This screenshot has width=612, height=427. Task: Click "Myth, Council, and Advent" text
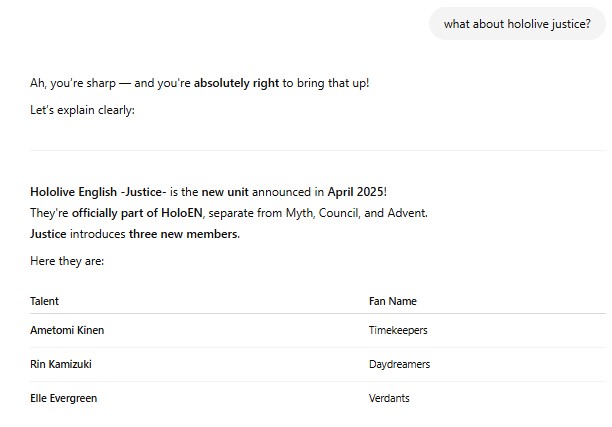pos(356,213)
